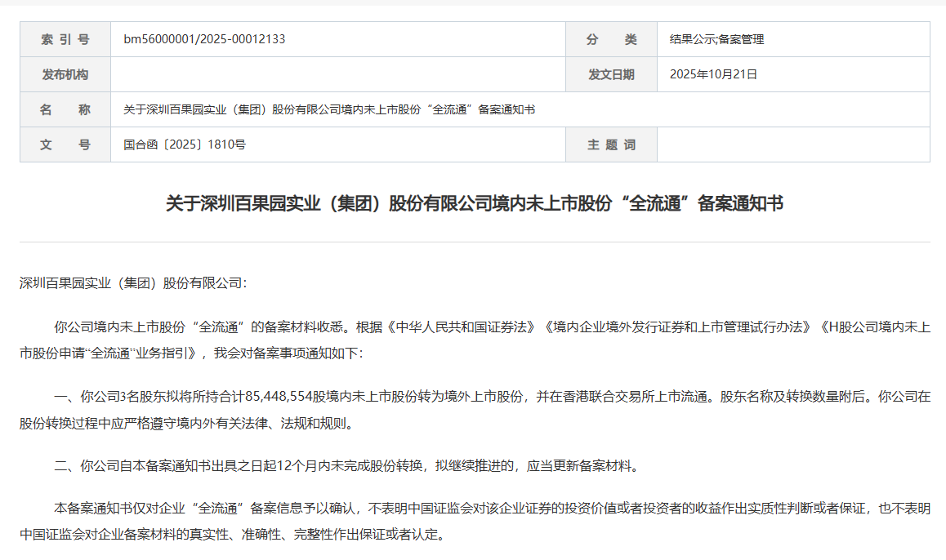Select the 结果公示;备案管理 category value

pyautogui.click(x=716, y=39)
